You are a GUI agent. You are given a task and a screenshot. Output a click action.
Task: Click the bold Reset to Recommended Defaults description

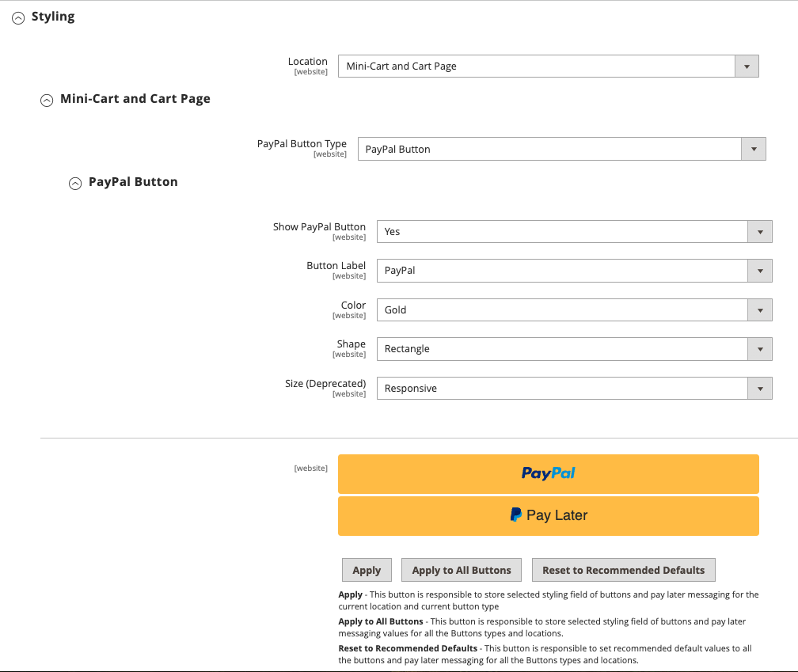pyautogui.click(x=408, y=648)
